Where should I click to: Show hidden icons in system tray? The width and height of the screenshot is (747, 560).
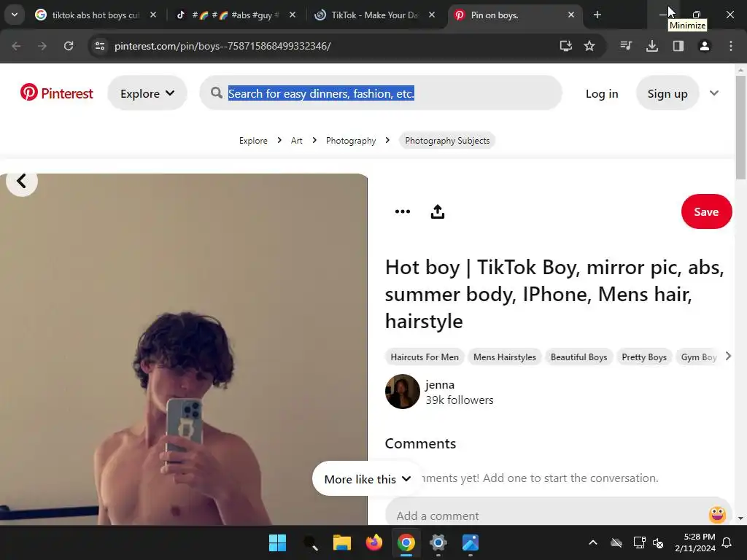[x=592, y=542]
